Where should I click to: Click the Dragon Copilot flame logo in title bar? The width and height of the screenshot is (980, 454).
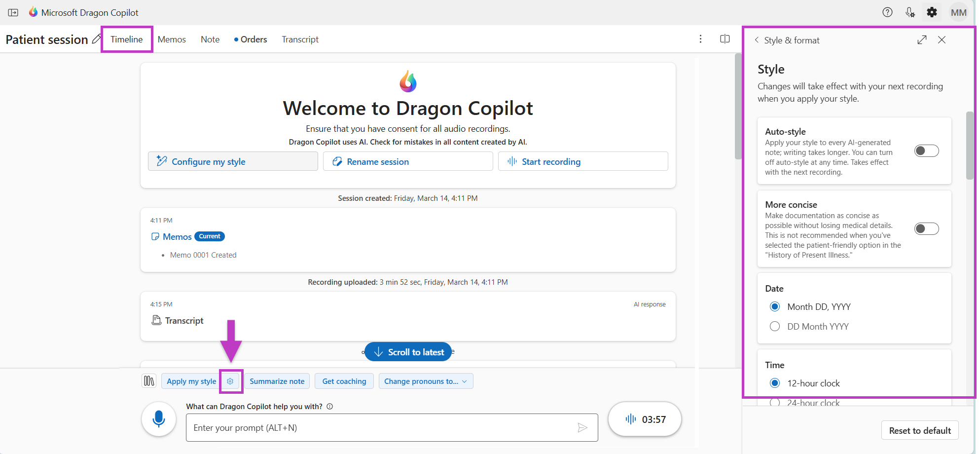33,12
